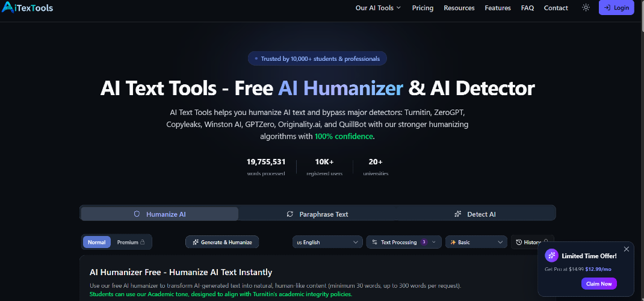This screenshot has height=301, width=644.
Task: Click the Claim Now button
Action: coord(599,284)
